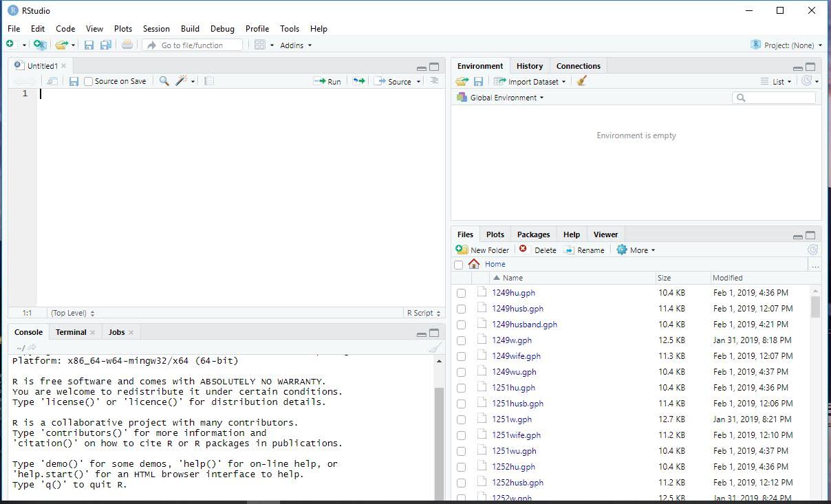Click the Environment search field
The width and height of the screenshot is (831, 504).
click(774, 98)
